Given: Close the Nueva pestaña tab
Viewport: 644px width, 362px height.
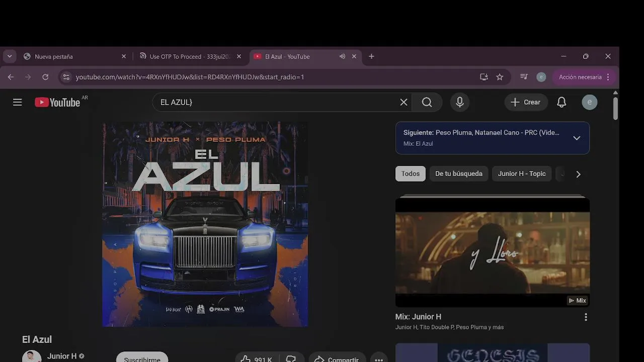Looking at the screenshot, I should (x=124, y=56).
